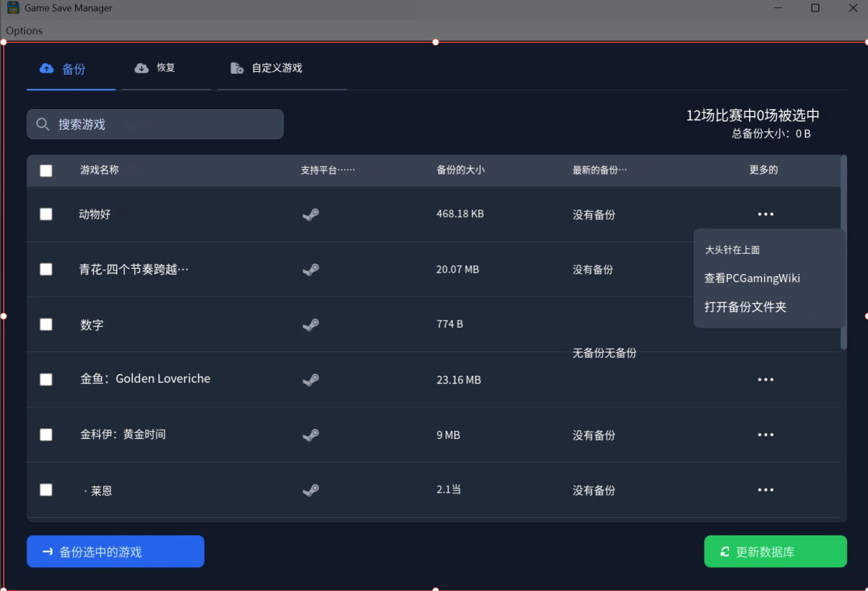The image size is (868, 591).
Task: Click the game name 金鱼：Golden Loveriche
Action: (145, 379)
